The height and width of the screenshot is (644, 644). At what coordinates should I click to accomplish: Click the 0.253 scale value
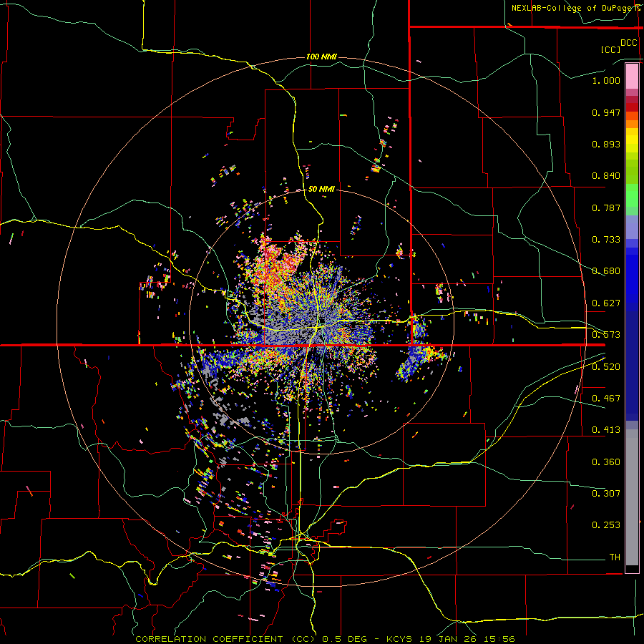(x=606, y=525)
